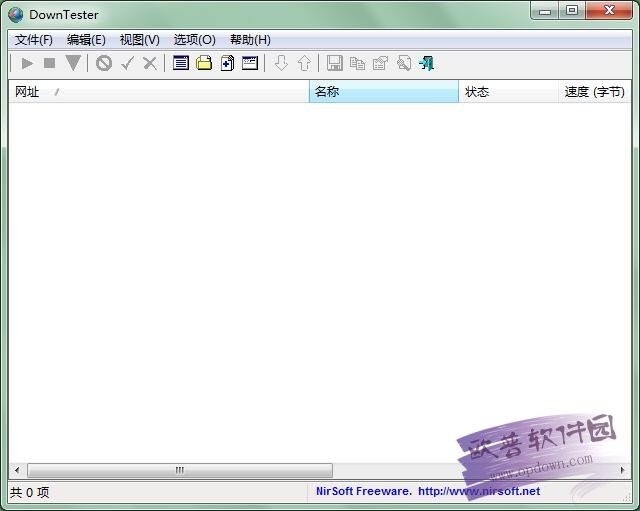Maximize the DownTester window
This screenshot has width=640, height=511.
(572, 11)
